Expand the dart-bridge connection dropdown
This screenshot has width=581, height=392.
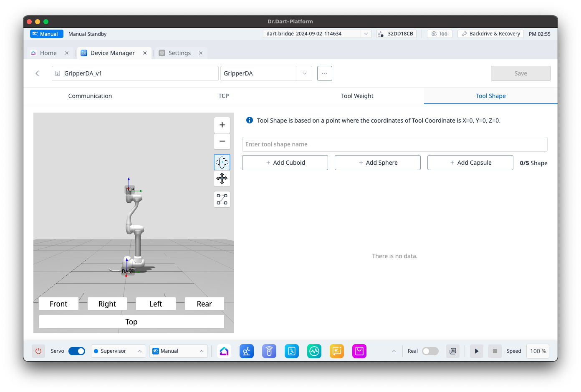(366, 34)
